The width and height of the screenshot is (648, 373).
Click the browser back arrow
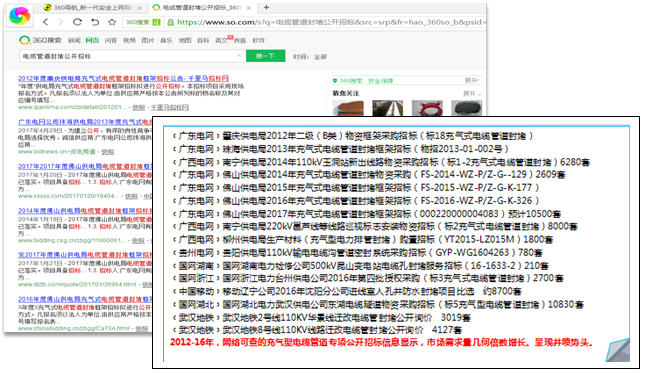pyautogui.click(x=45, y=22)
